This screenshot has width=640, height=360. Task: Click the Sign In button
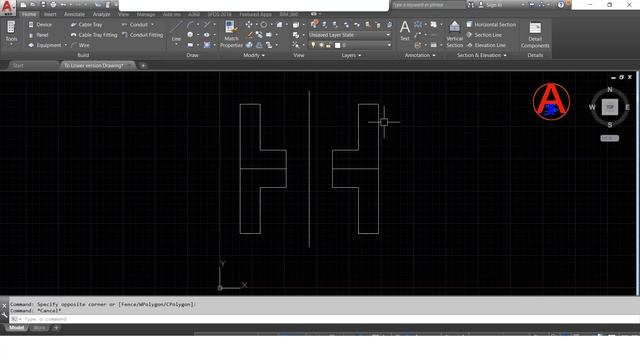pos(494,5)
